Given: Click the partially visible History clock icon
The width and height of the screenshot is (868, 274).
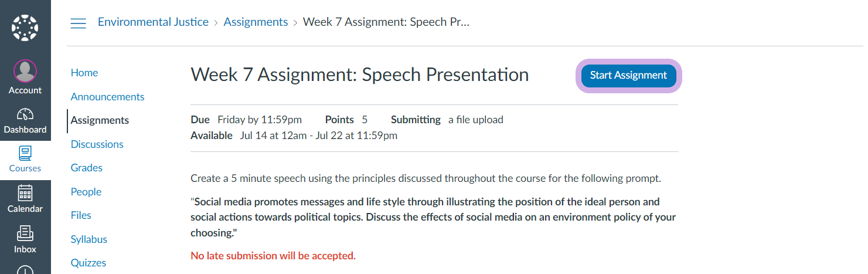Looking at the screenshot, I should 25,270.
